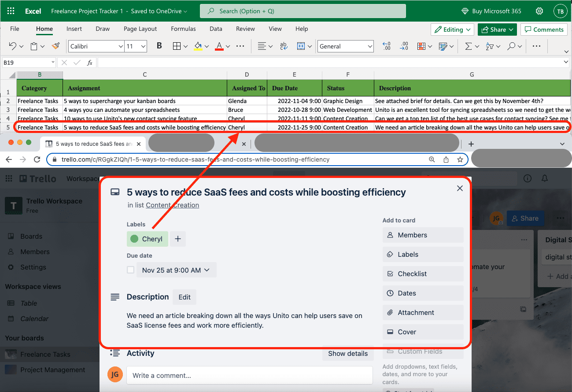The height and width of the screenshot is (392, 572).
Task: Click Select All corner triangle in sheet
Action: pos(12,75)
